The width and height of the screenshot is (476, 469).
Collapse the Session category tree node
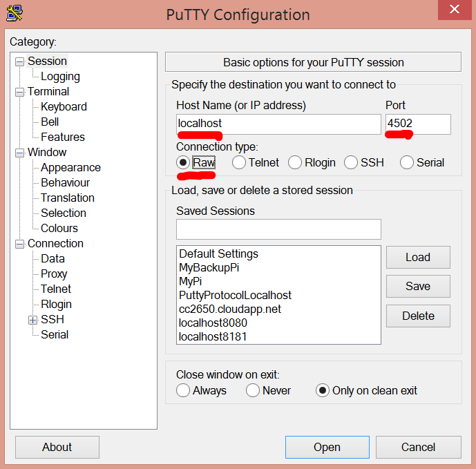point(19,61)
